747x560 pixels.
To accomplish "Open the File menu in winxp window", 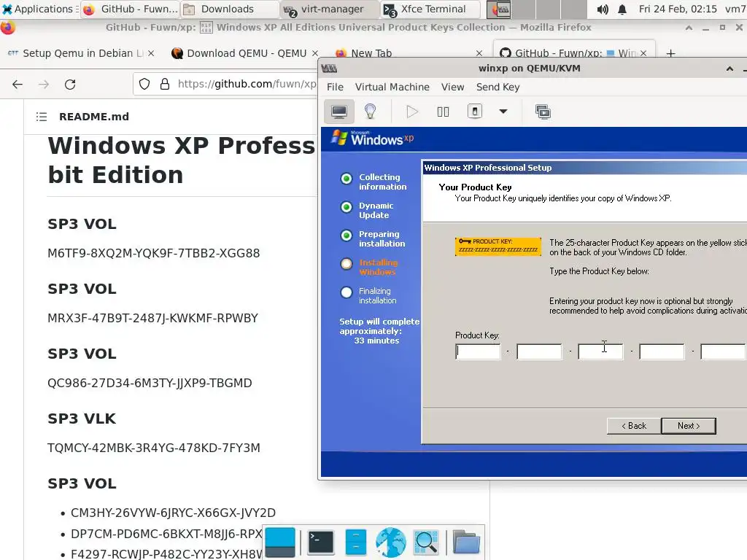I will click(335, 87).
